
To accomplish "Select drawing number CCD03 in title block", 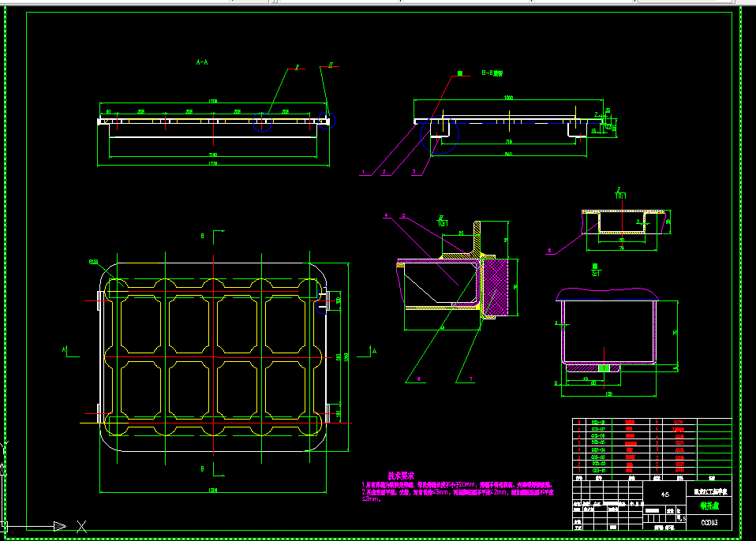I will (x=709, y=522).
